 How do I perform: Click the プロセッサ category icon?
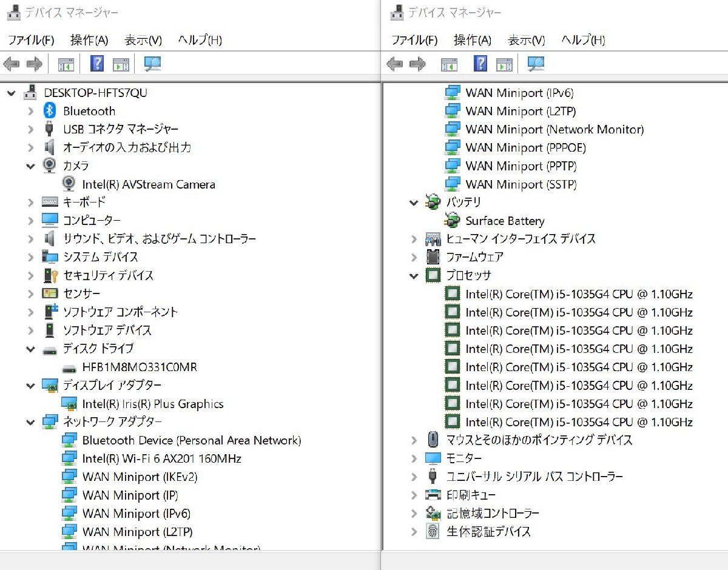click(x=433, y=275)
